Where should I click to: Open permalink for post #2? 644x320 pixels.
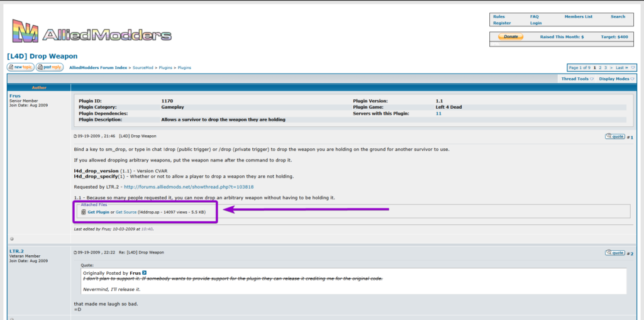pyautogui.click(x=631, y=253)
